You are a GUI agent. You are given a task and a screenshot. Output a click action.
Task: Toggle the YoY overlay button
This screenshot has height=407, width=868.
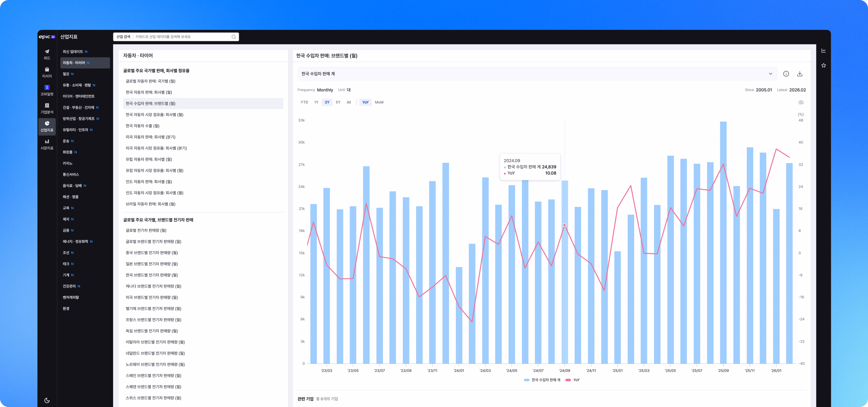[x=365, y=102]
